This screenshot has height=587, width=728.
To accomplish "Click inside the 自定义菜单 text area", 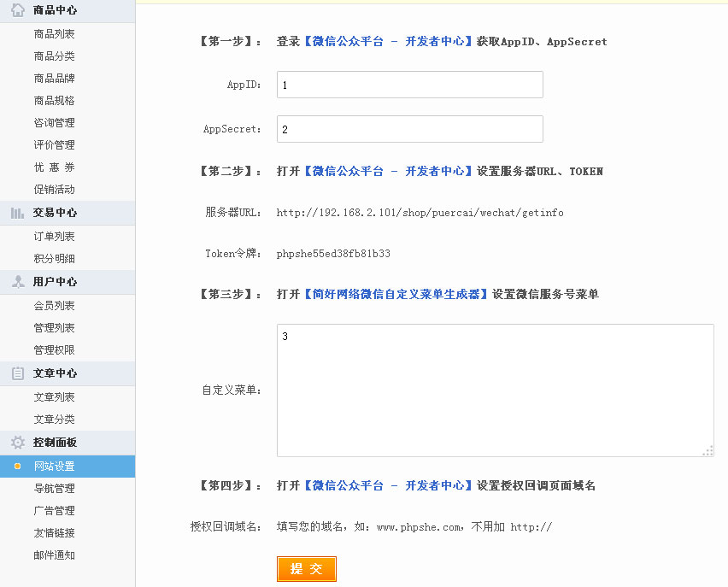I will (495, 390).
